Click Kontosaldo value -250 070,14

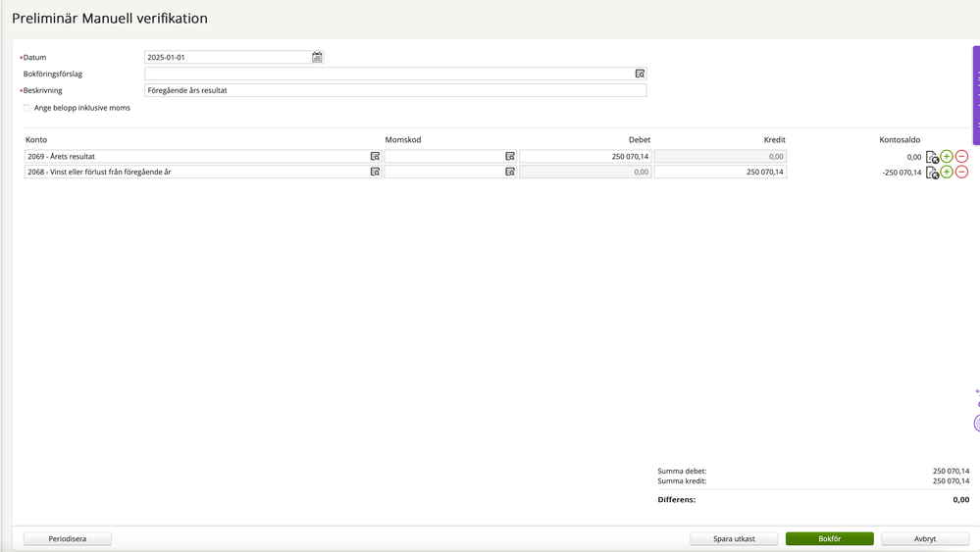(x=902, y=173)
